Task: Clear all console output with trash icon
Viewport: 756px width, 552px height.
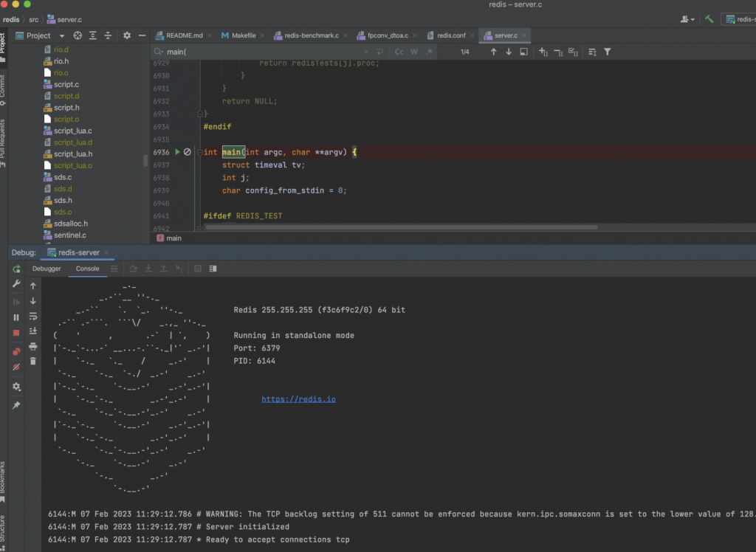Action: (33, 361)
